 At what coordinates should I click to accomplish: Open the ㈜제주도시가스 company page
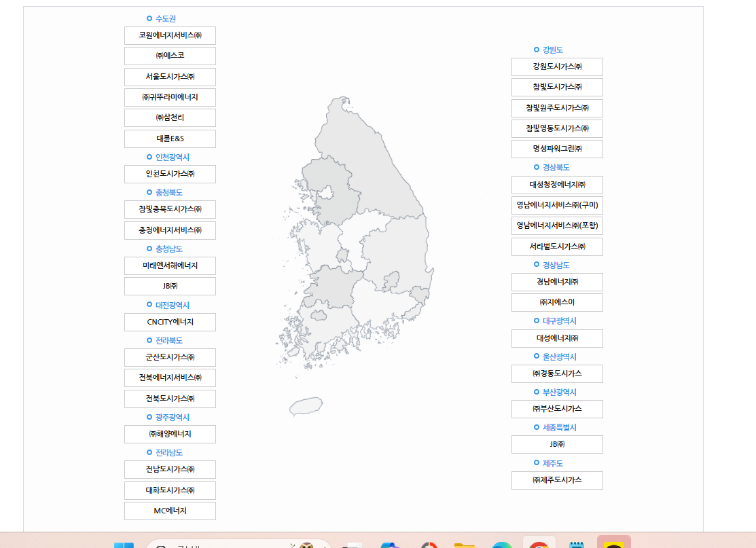557,481
